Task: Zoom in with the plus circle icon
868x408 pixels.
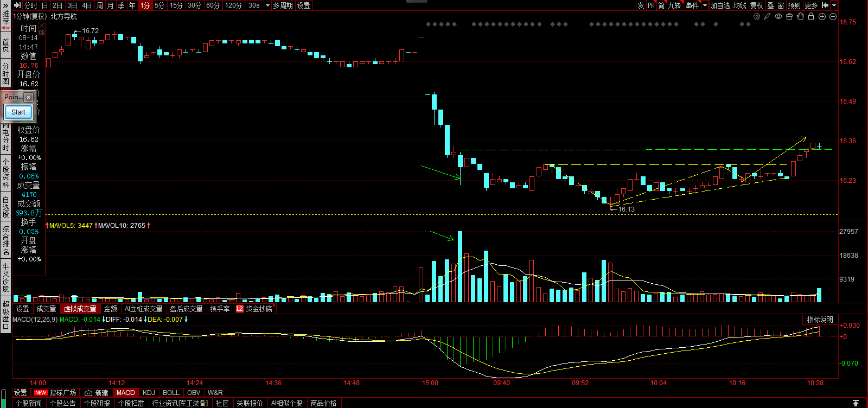Action: click(x=822, y=16)
